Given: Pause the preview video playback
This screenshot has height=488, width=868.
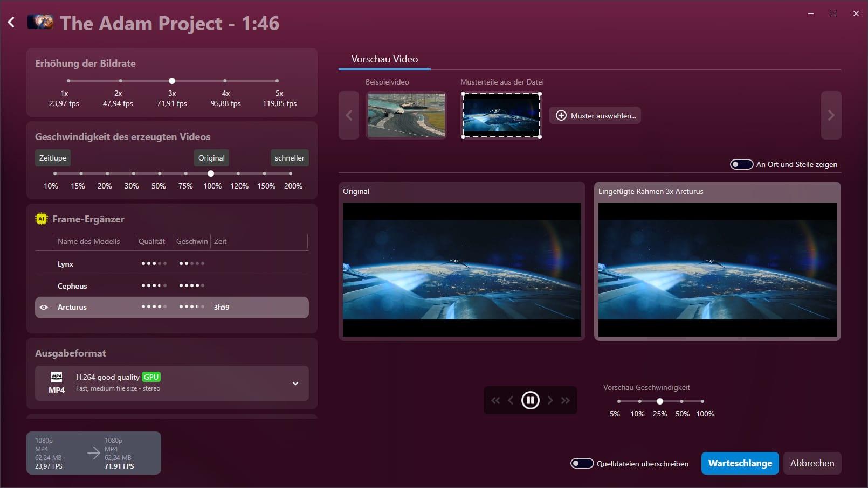Looking at the screenshot, I should (530, 400).
